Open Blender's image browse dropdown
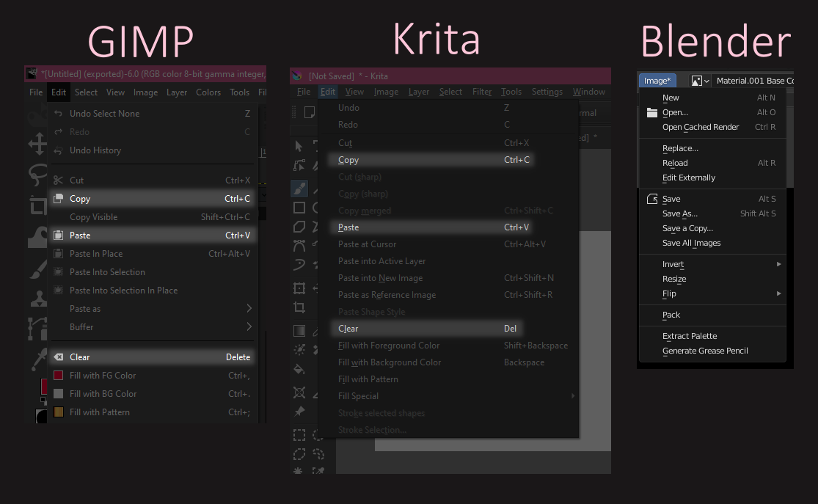The height and width of the screenshot is (504, 818). click(x=700, y=81)
